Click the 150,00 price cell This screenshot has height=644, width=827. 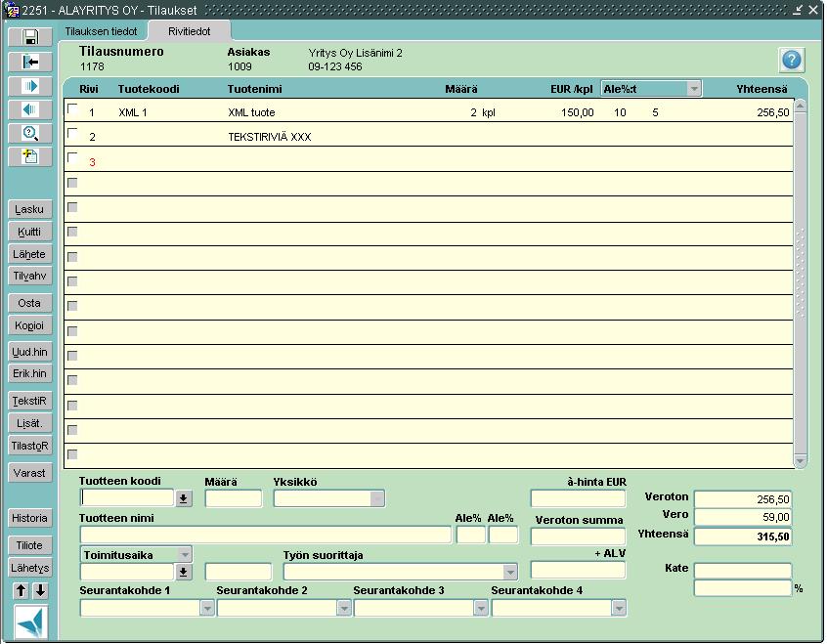click(x=577, y=112)
